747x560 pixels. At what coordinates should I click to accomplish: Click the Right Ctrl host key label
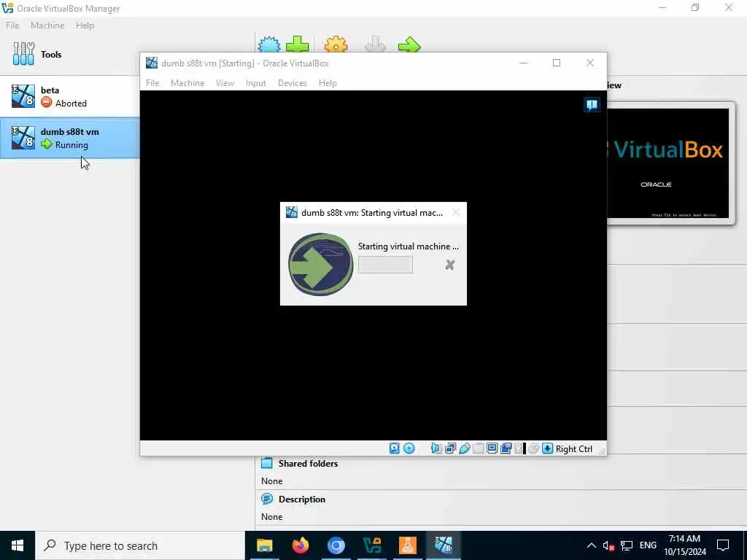point(573,448)
